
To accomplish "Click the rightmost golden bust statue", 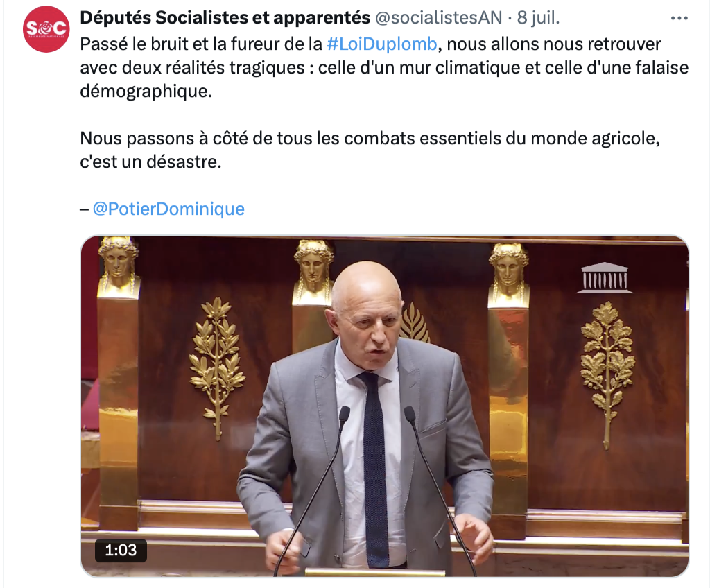I will tap(508, 275).
